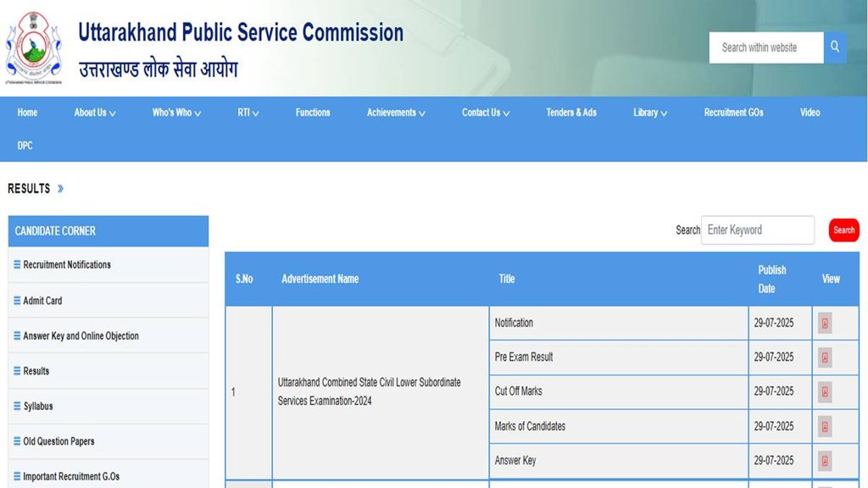Open the PDF icon for Cut Off Marks

pyautogui.click(x=825, y=392)
